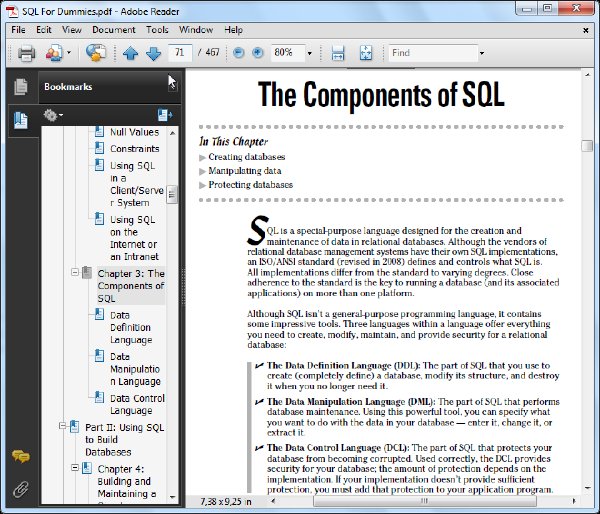Open the Bookmarks options gear menu
Viewport: 600px width, 514px height.
[52, 115]
